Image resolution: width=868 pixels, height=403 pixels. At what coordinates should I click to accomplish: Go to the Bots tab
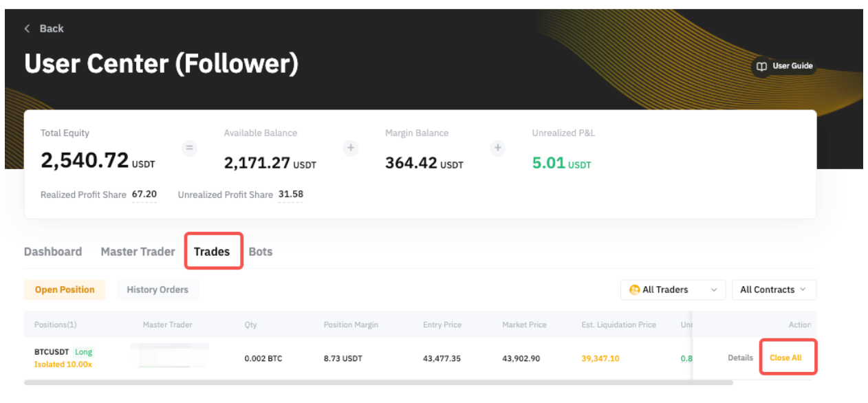pyautogui.click(x=261, y=252)
